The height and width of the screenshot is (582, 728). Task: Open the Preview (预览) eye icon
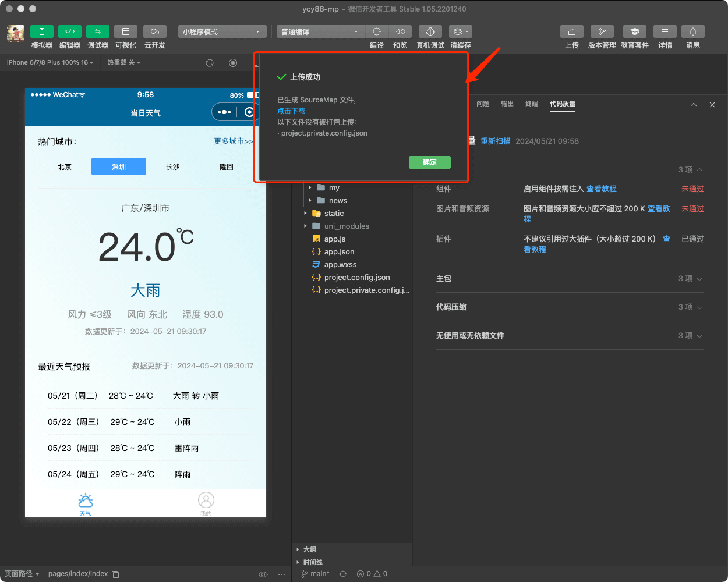[400, 32]
